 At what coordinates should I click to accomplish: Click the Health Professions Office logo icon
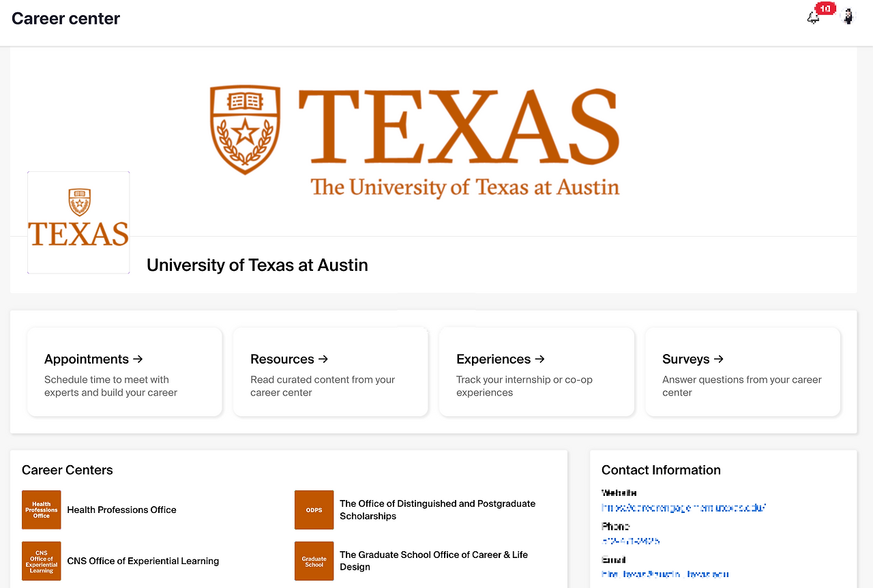(x=42, y=510)
